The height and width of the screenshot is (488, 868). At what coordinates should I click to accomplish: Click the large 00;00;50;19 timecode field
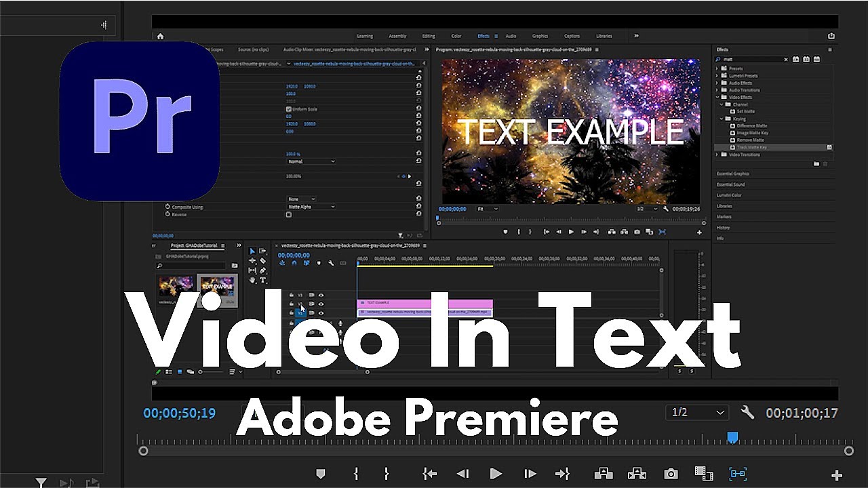coord(180,413)
